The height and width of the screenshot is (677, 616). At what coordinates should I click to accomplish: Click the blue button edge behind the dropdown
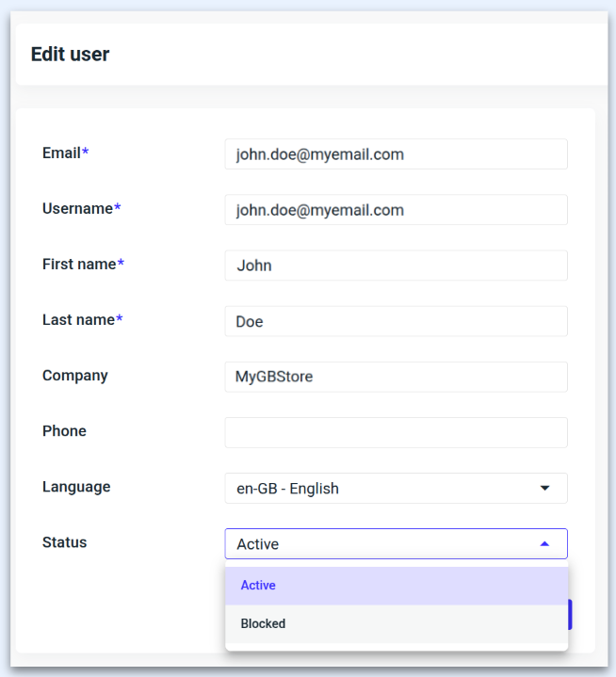[x=570, y=614]
